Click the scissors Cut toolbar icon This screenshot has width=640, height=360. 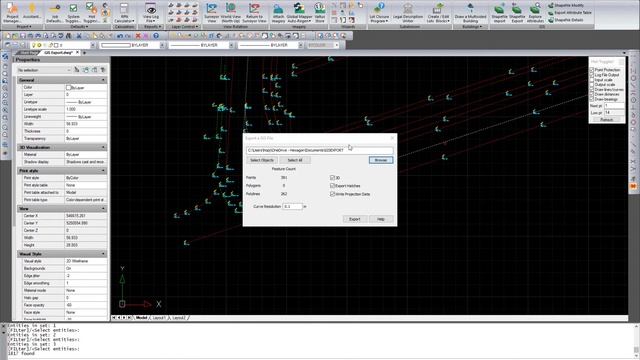[x=79, y=36]
